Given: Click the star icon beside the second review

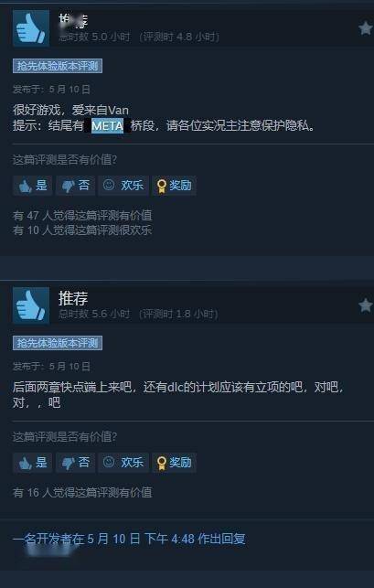Looking at the screenshot, I should (366, 305).
